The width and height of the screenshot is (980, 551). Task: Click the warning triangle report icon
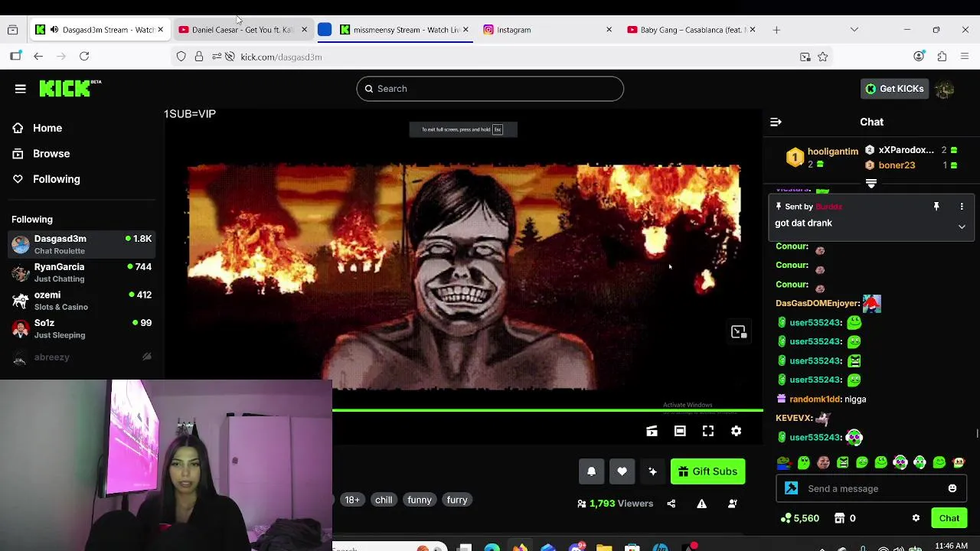[701, 504]
